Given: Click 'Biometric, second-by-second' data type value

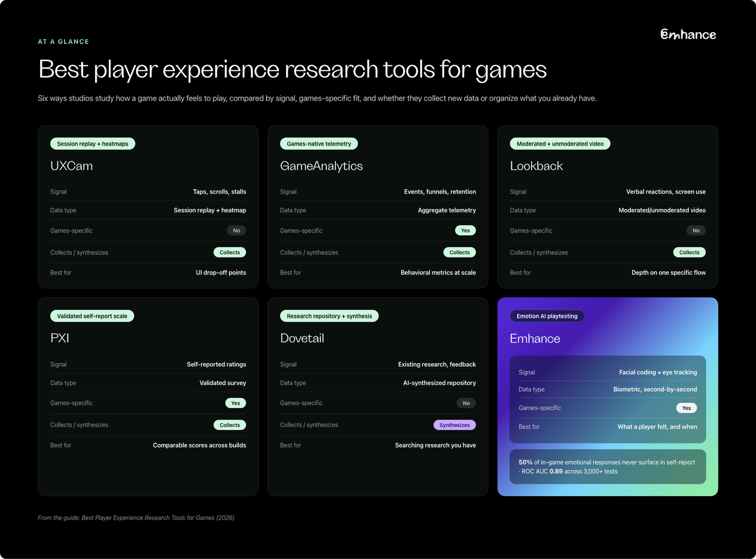Looking at the screenshot, I should point(655,389).
